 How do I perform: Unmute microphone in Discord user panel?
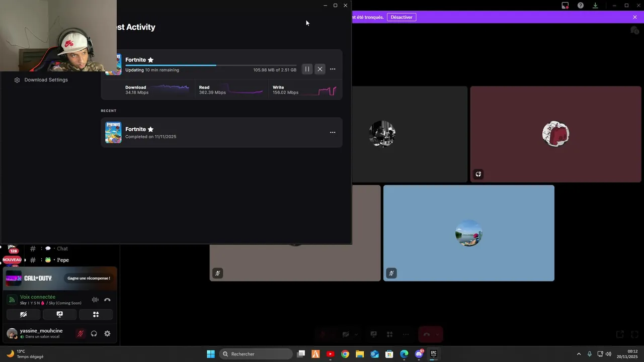coord(80,334)
